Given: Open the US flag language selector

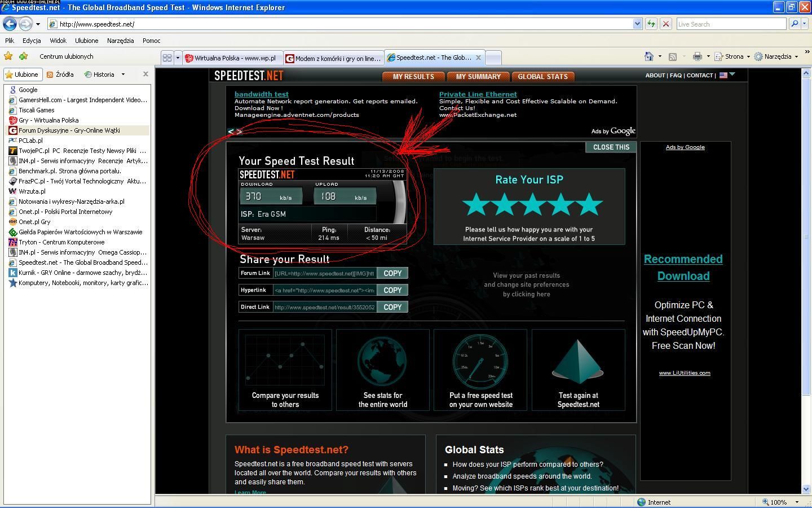Looking at the screenshot, I should tap(727, 75).
